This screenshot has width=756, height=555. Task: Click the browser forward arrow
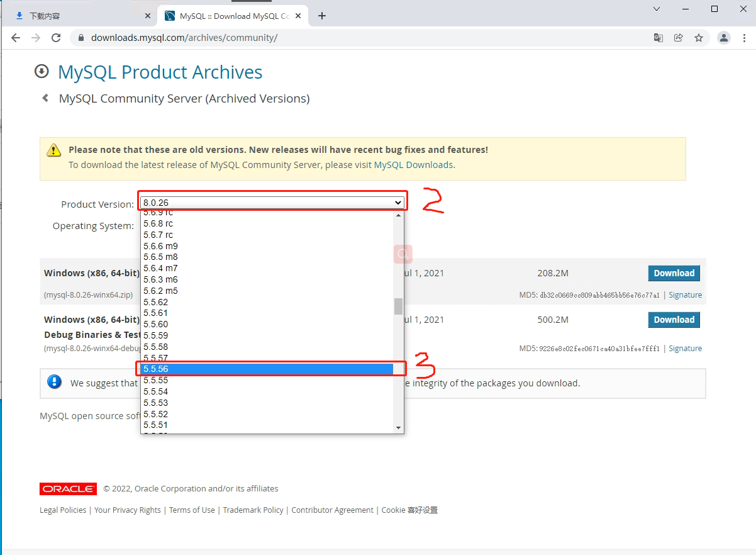click(36, 38)
